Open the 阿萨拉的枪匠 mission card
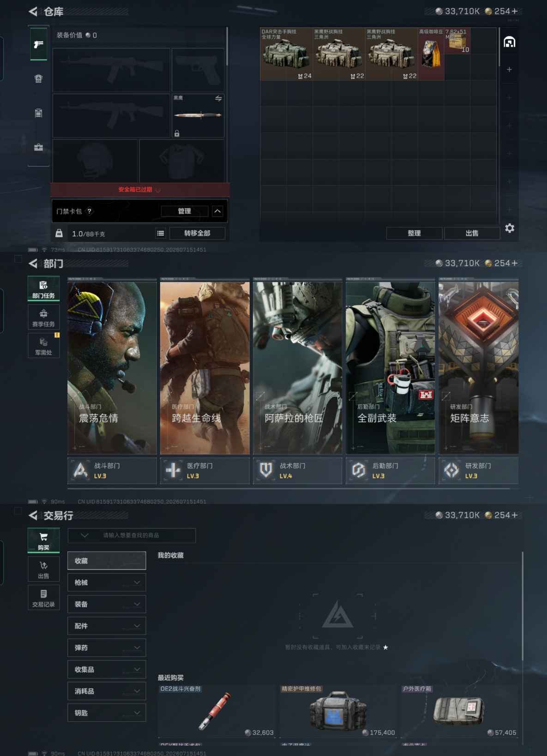The image size is (547, 756). (297, 367)
